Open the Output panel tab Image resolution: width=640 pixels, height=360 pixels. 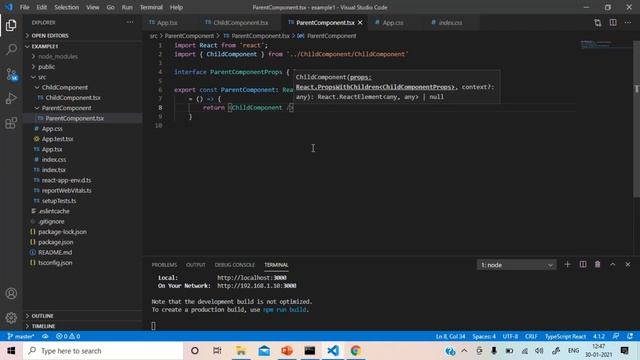pos(196,265)
